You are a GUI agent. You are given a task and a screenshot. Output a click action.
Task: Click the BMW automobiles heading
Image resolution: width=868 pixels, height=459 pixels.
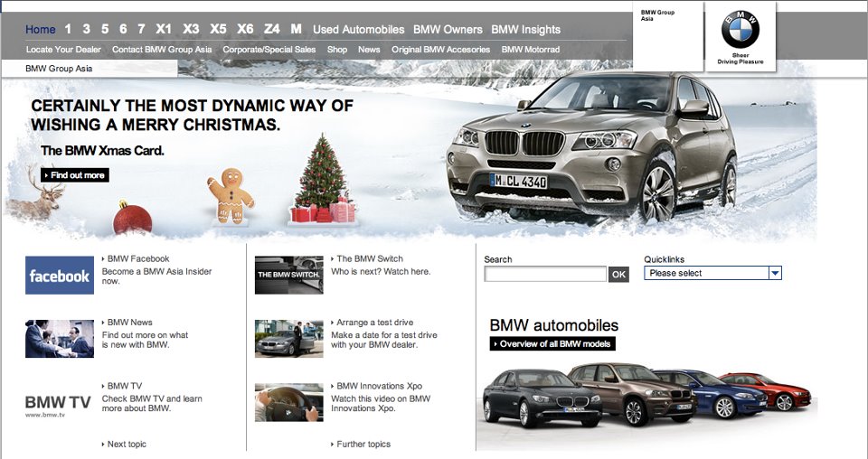tap(554, 325)
